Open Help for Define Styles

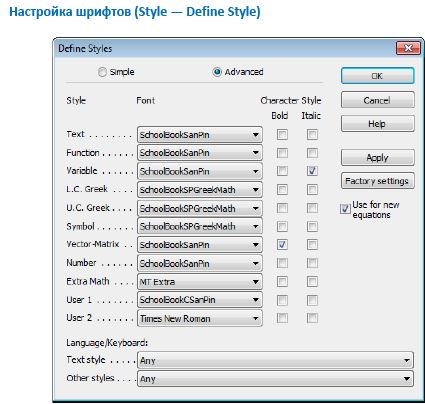coord(378,124)
